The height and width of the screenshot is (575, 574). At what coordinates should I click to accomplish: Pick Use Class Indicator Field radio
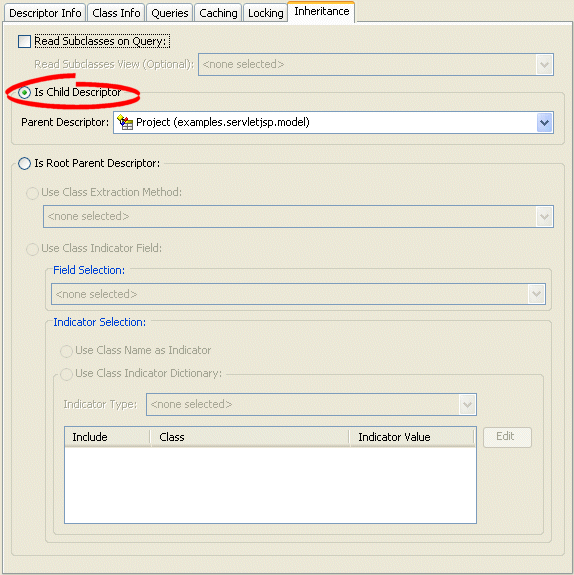pyautogui.click(x=32, y=249)
